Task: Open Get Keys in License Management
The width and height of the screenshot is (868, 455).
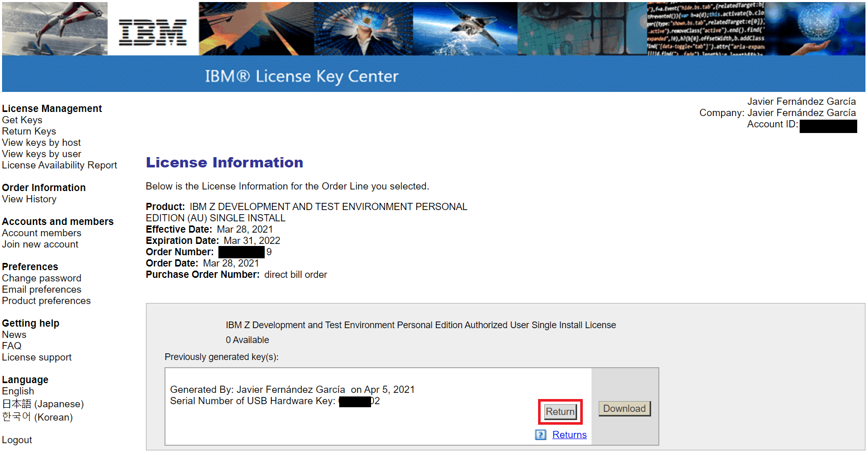Action: click(22, 120)
